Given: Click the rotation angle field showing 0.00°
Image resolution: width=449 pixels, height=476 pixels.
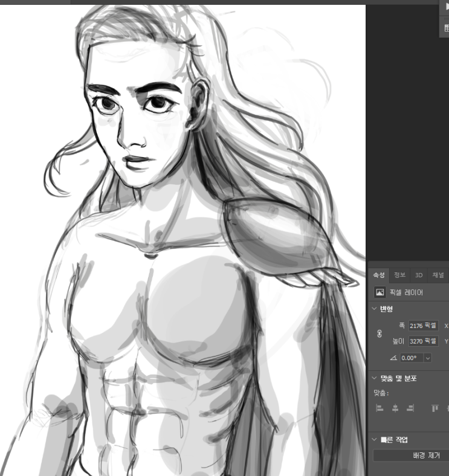Looking at the screenshot, I should [412, 358].
